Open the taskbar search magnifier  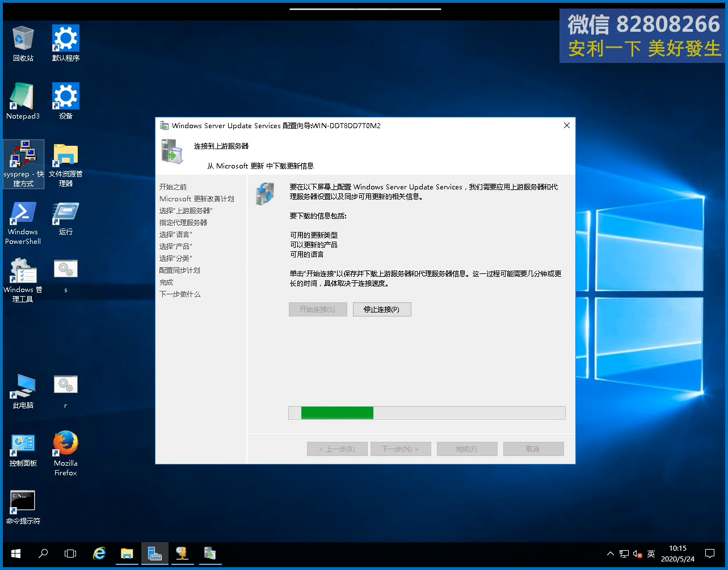pos(43,554)
